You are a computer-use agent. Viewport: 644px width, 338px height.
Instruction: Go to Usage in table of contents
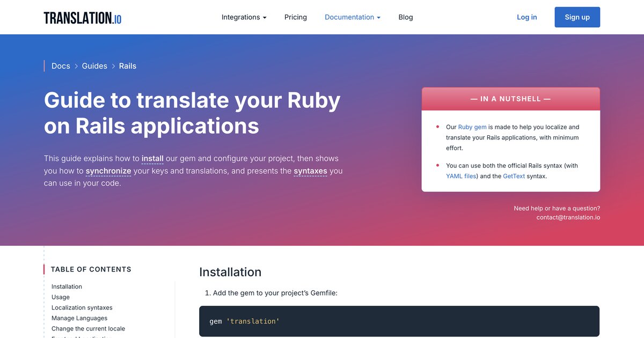(61, 297)
